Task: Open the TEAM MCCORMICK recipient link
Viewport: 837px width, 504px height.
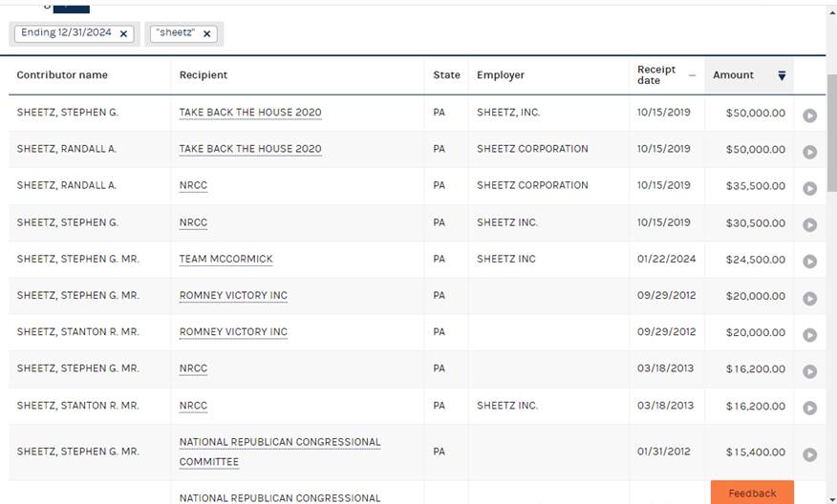Action: [x=225, y=259]
